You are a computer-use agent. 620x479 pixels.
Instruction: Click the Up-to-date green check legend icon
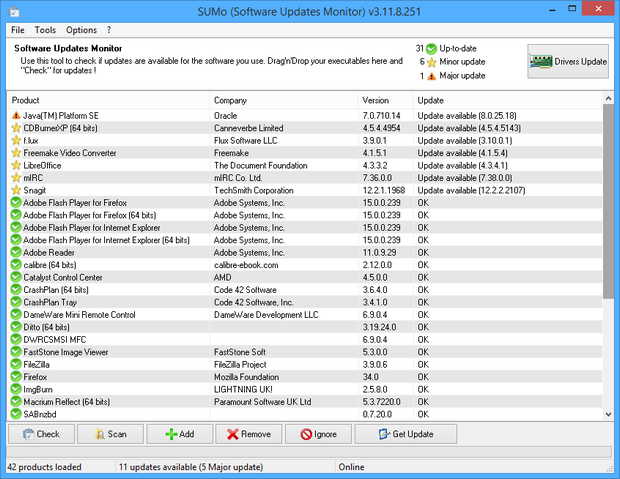point(431,49)
